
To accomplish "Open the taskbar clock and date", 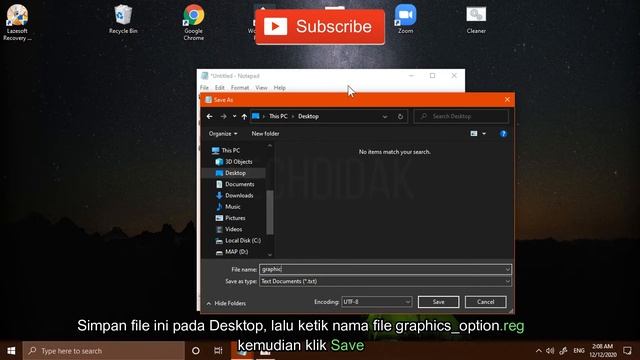I will (602, 351).
